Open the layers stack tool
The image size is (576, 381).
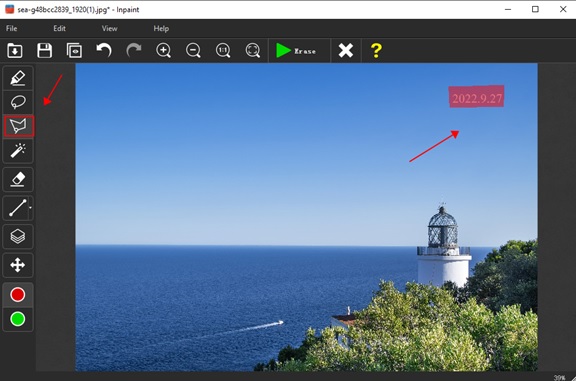coord(18,236)
